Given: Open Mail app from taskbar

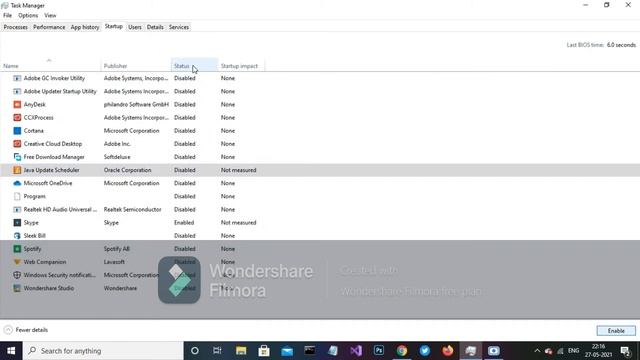Looking at the screenshot, I should pos(287,351).
